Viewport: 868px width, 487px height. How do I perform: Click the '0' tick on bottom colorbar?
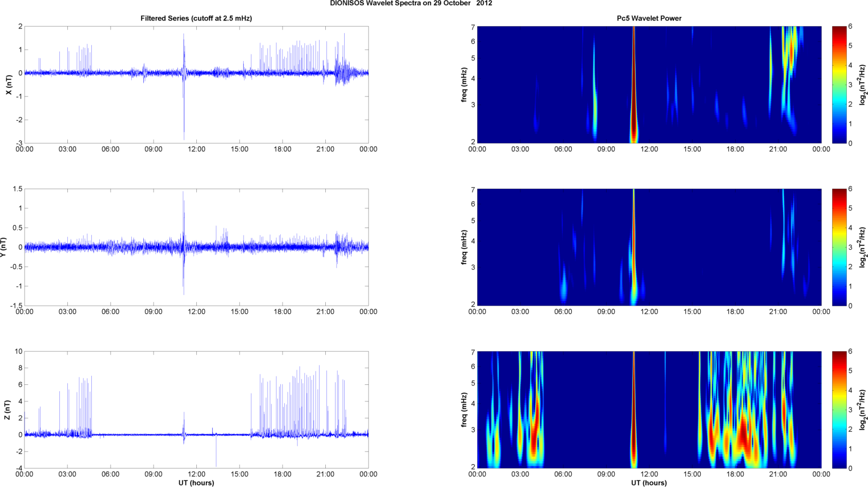click(x=850, y=468)
